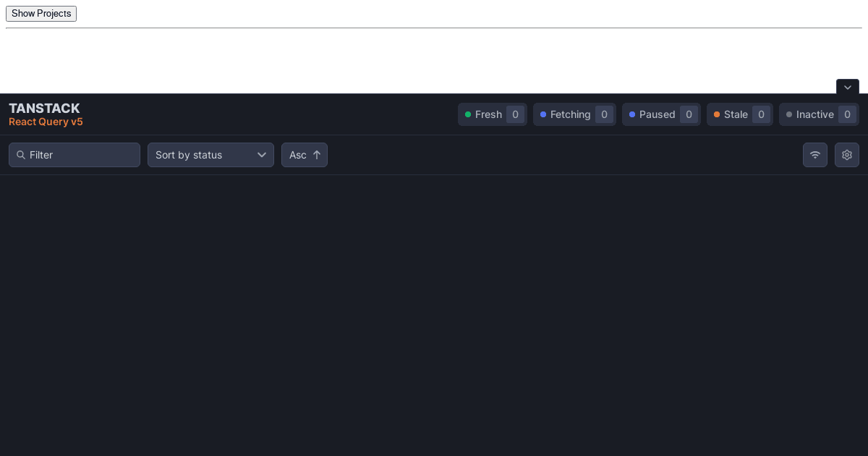Open the Sort by status dropdown
Image resolution: width=868 pixels, height=456 pixels.
210,155
